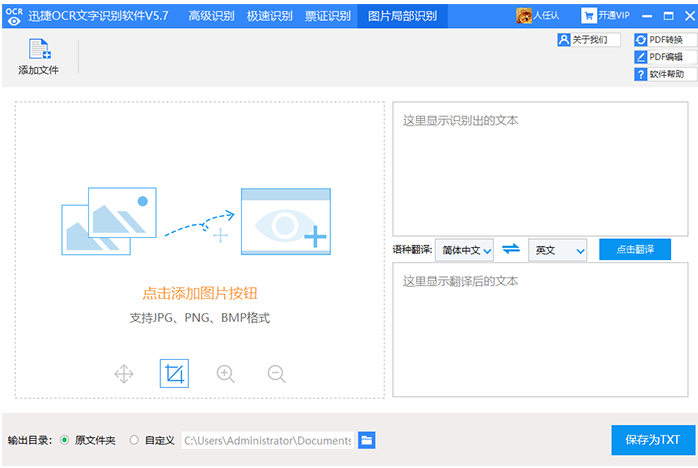Click the output directory path field
This screenshot has width=698, height=468.
[266, 440]
